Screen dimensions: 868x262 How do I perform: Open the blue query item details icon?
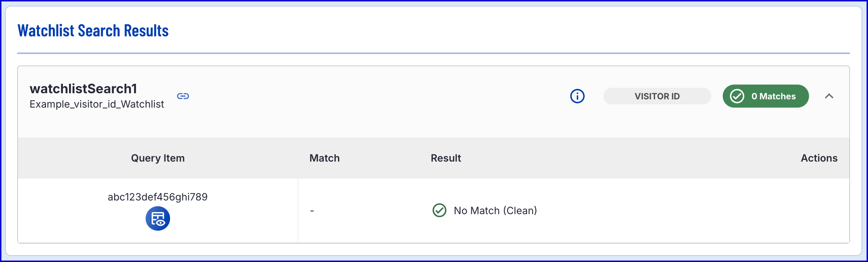(x=158, y=218)
